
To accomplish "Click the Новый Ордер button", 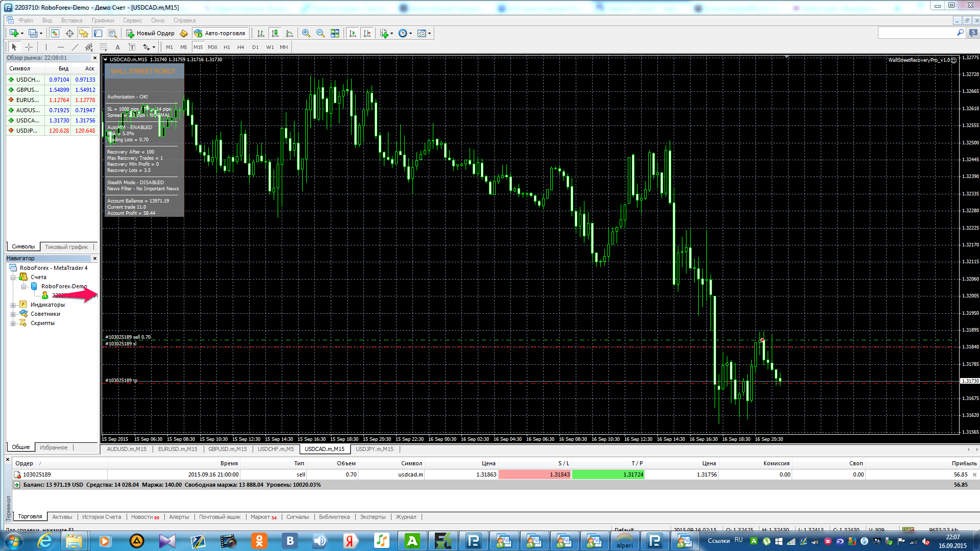I will point(150,33).
